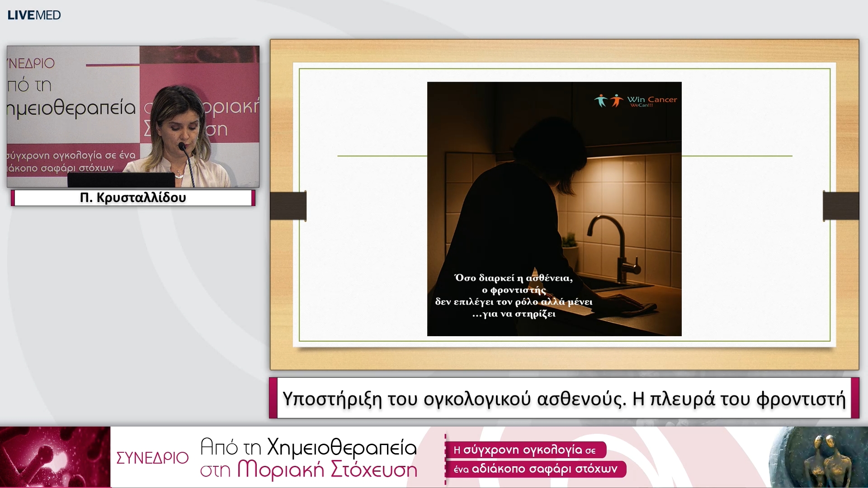Click the pink molecular image at banner left

[x=55, y=457]
